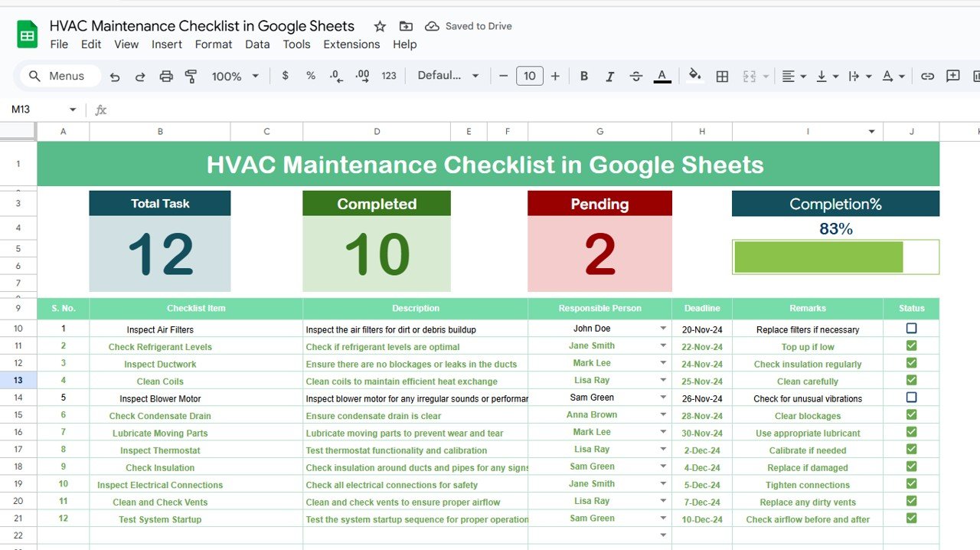Screen dimensions: 980x550
Task: Open the Edit menu
Action: coord(91,44)
